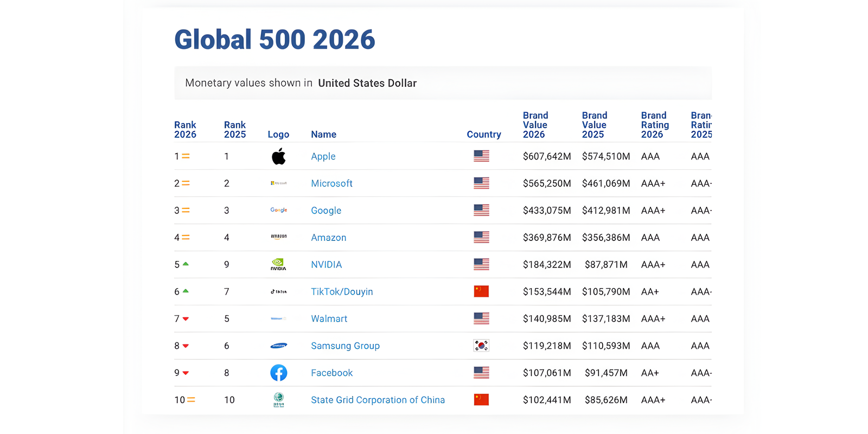Click the orange equal sign beside rank 1
The image size is (868, 434).
(186, 156)
